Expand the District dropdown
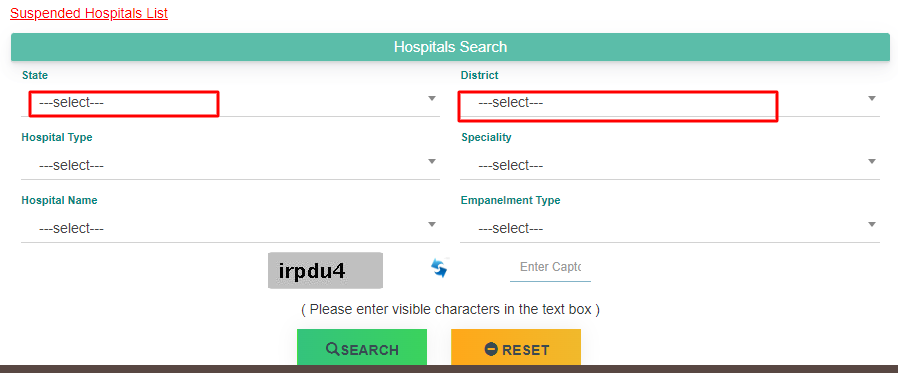The image size is (898, 373). click(669, 103)
